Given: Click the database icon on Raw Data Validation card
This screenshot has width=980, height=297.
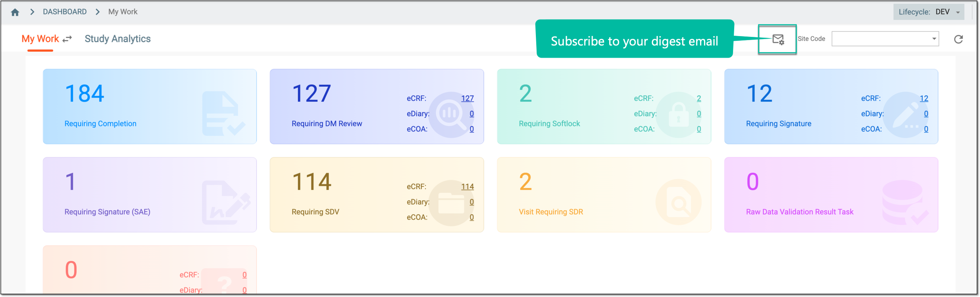Looking at the screenshot, I should click(x=906, y=202).
